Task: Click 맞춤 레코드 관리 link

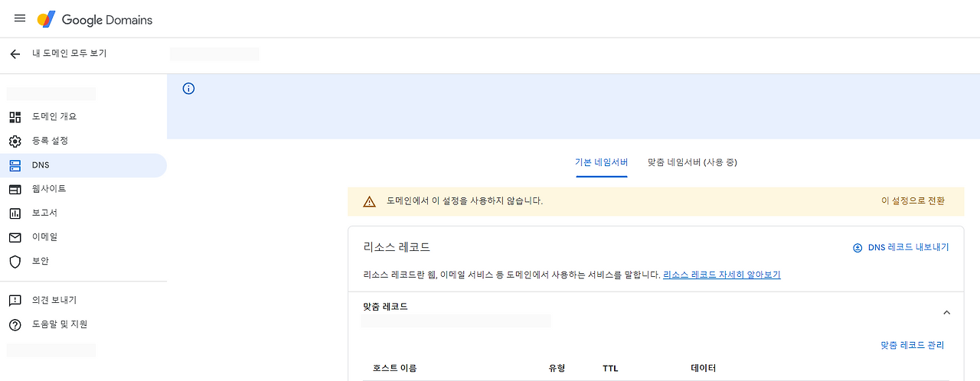Action: [913, 346]
